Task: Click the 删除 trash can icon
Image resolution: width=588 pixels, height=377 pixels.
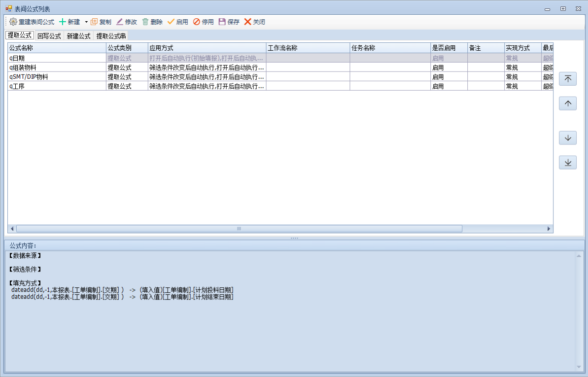Action: pos(145,22)
